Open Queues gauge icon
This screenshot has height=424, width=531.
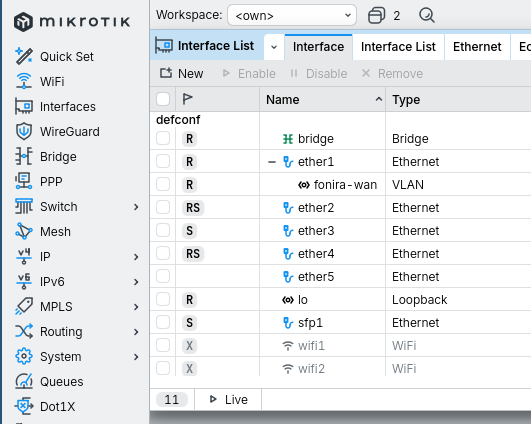(24, 381)
